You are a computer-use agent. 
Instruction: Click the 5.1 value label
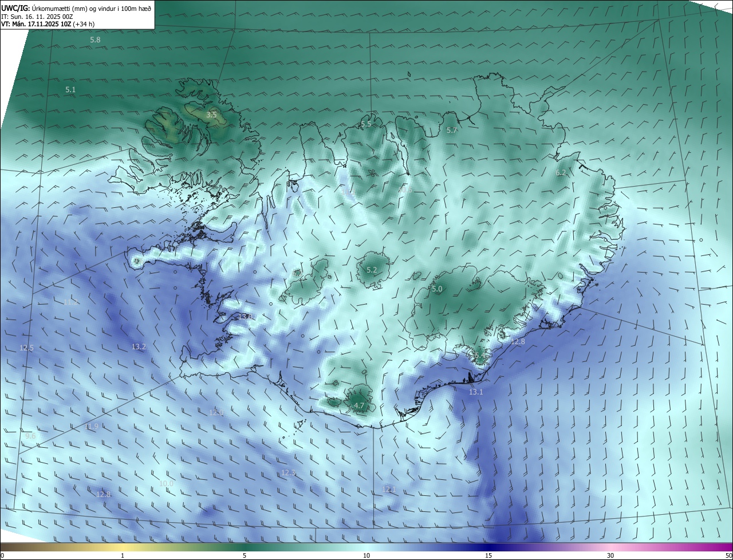(x=70, y=90)
